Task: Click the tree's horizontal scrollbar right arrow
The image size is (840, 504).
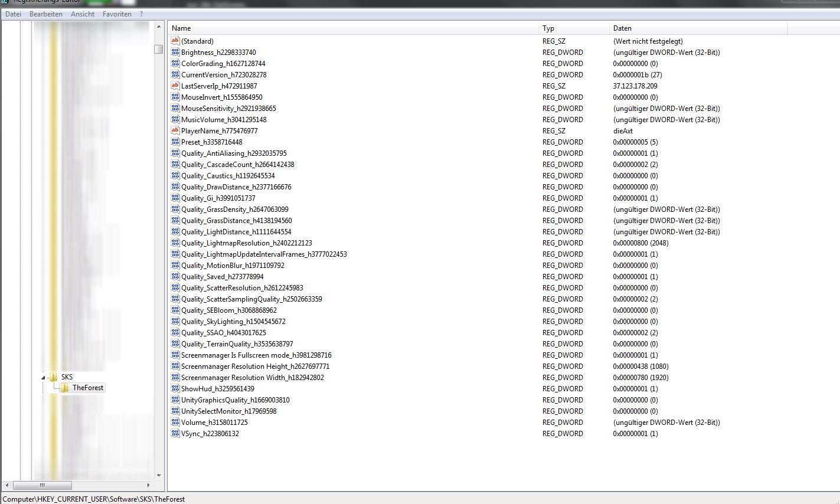Action: (x=148, y=485)
